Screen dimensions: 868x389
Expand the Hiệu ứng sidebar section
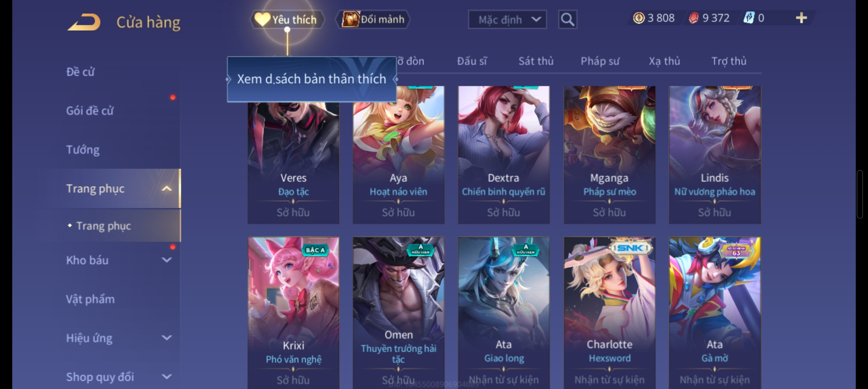click(x=167, y=338)
